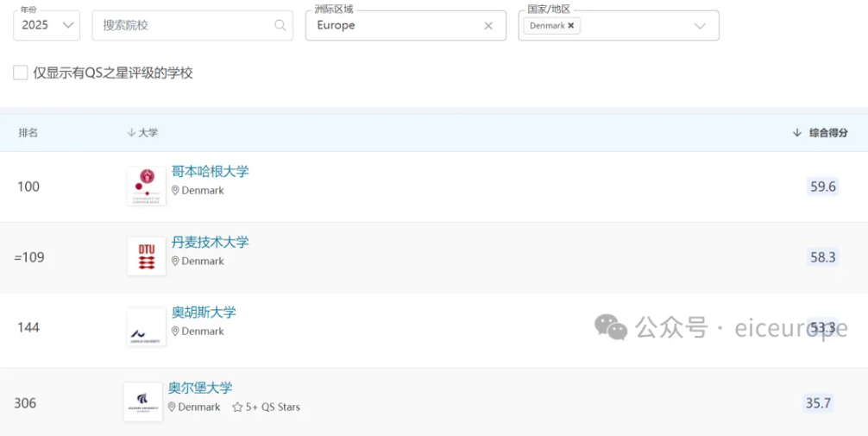868x436 pixels.
Task: Click the University of Copenhagen logo
Action: (x=146, y=186)
